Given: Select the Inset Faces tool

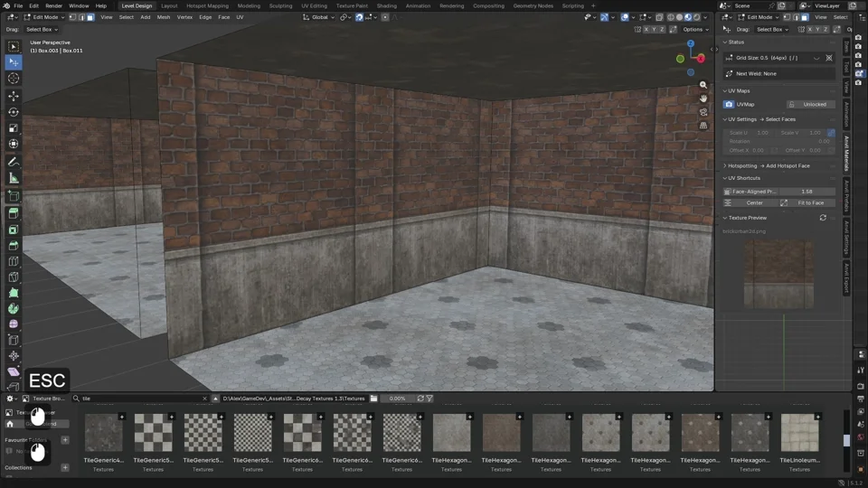Looking at the screenshot, I should [x=14, y=229].
